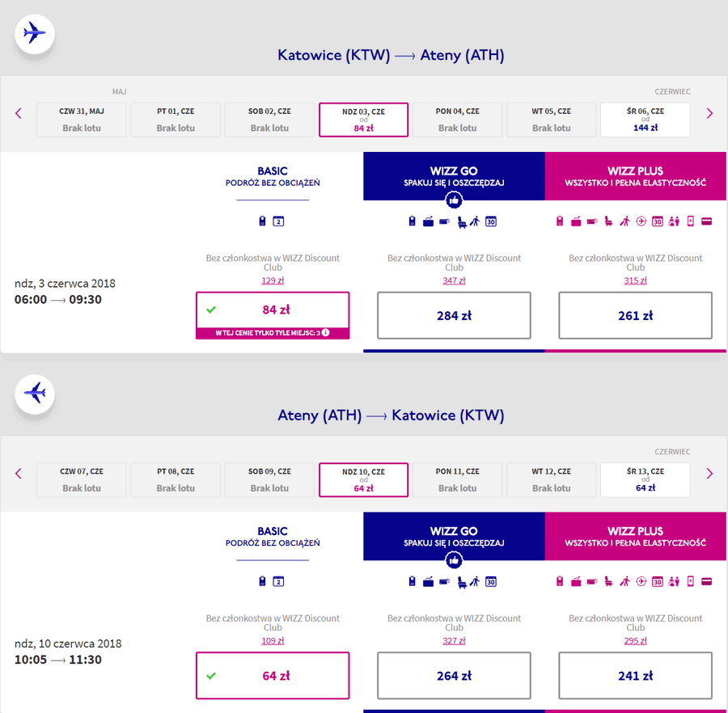728x713 pixels.
Task: Click the thumbs-up badge under return WIZZ GO
Action: point(454,560)
